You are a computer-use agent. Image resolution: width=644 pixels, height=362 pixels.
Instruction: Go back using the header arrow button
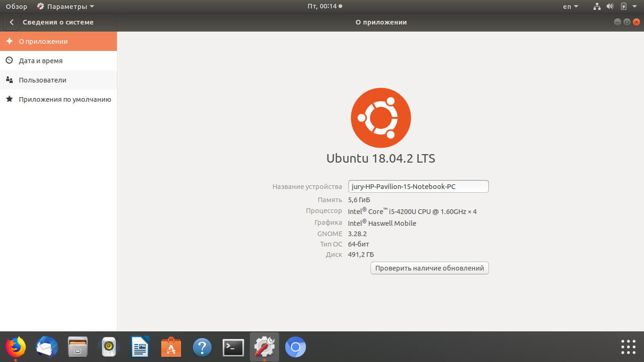point(11,22)
